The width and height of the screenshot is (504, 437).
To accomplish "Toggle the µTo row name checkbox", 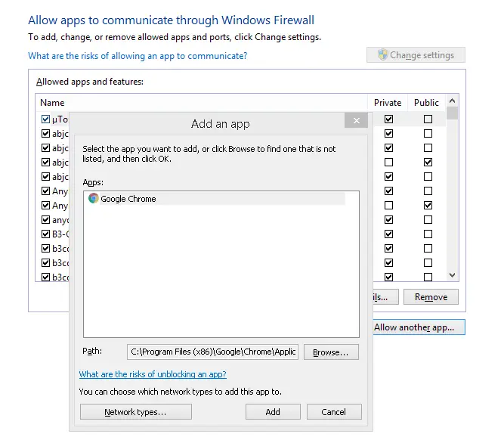I will tap(45, 119).
